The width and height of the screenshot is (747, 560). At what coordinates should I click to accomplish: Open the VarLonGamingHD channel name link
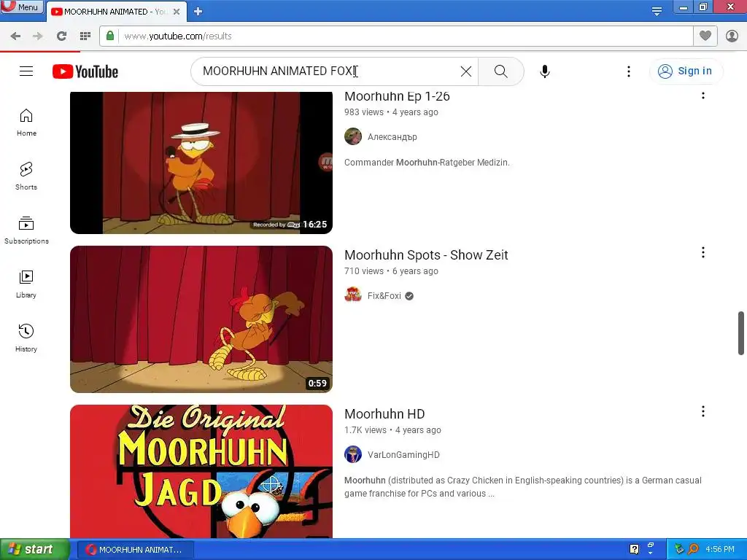[403, 455]
